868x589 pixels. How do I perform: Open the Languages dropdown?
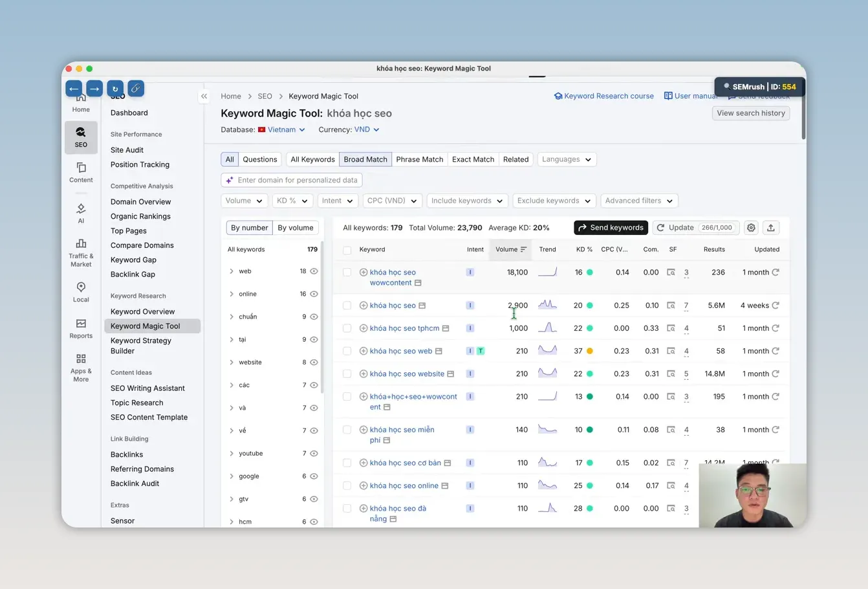click(x=567, y=159)
